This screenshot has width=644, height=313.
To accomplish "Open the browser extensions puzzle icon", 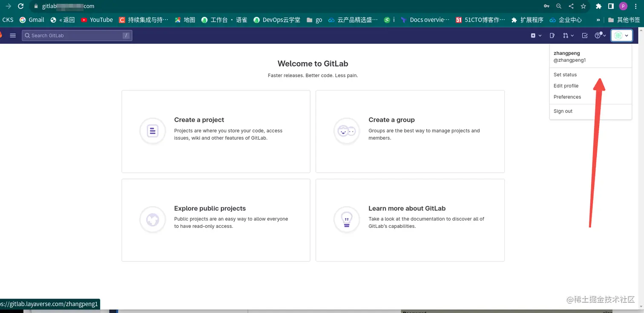I will pyautogui.click(x=598, y=6).
